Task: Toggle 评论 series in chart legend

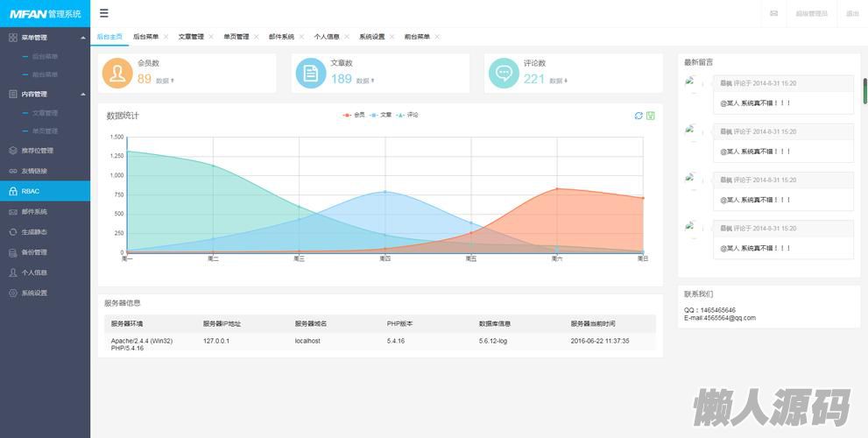Action: tap(407, 115)
